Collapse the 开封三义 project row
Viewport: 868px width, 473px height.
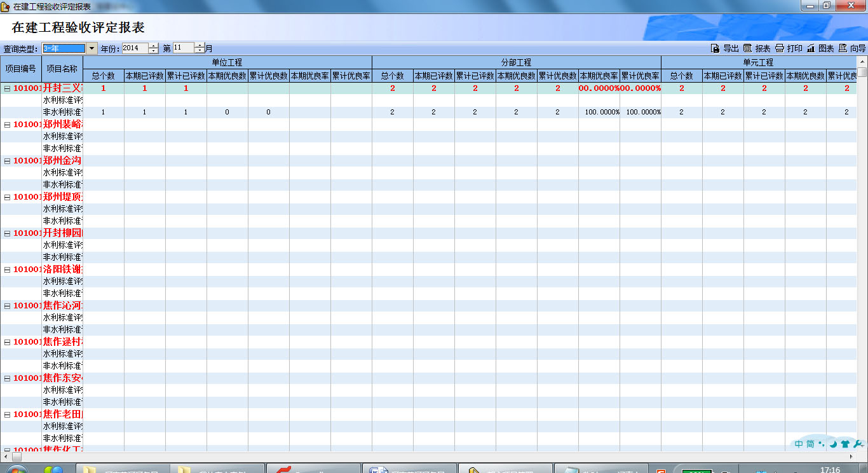[7, 88]
